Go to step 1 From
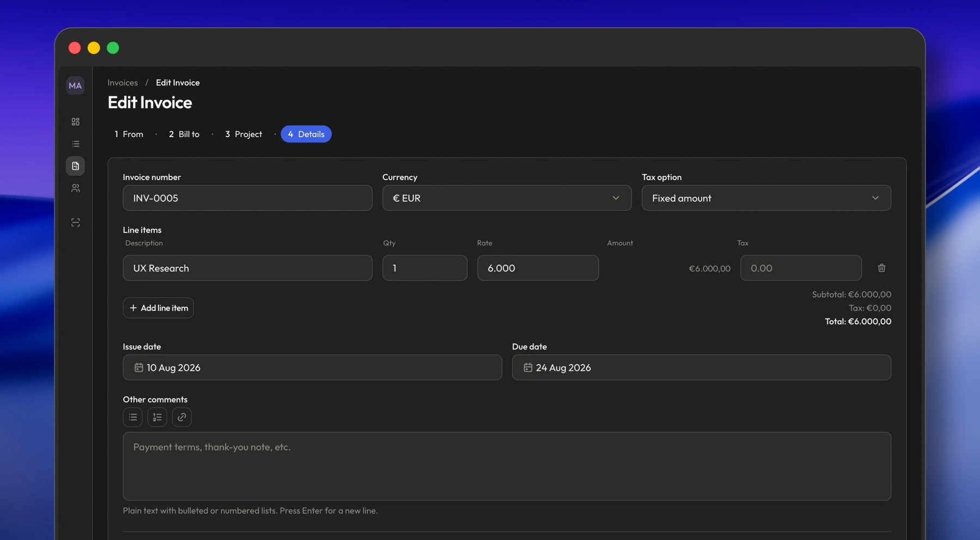Image resolution: width=980 pixels, height=540 pixels. pyautogui.click(x=129, y=134)
